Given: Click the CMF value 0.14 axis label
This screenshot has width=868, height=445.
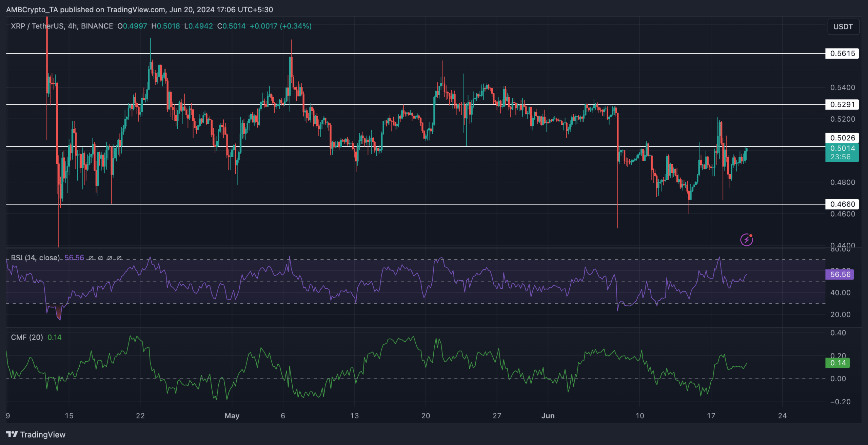Looking at the screenshot, I should point(837,363).
